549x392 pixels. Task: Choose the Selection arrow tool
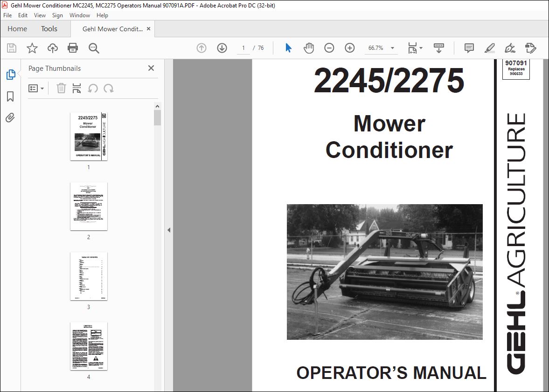[289, 48]
